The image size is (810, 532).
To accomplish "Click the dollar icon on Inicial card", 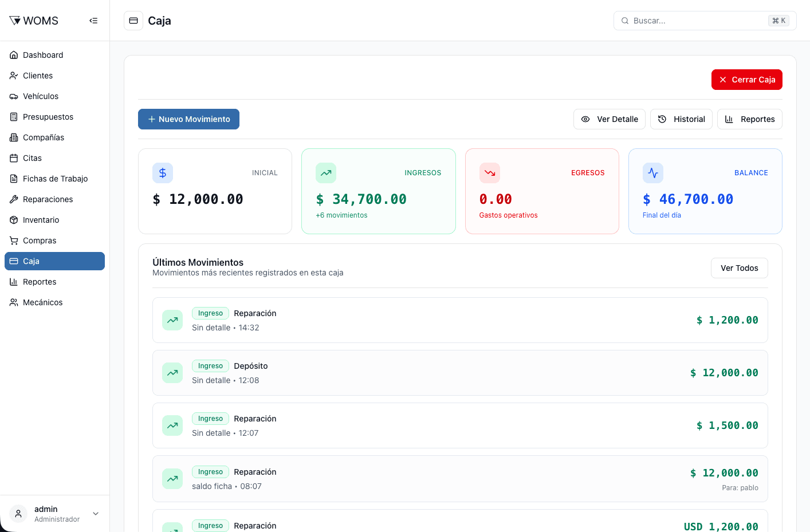I will coord(163,173).
